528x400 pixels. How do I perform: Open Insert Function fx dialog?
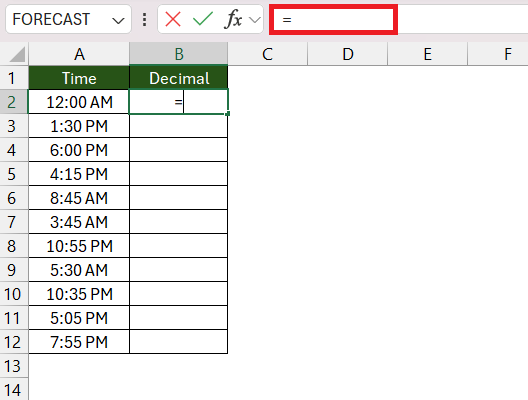tap(233, 19)
